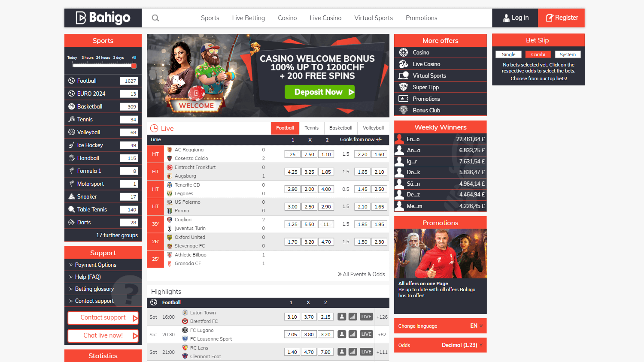Click Bonus Club icon

coord(404,110)
